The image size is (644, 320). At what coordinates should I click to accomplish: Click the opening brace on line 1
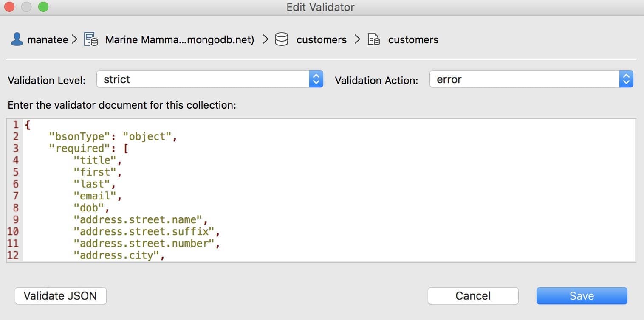(x=28, y=125)
